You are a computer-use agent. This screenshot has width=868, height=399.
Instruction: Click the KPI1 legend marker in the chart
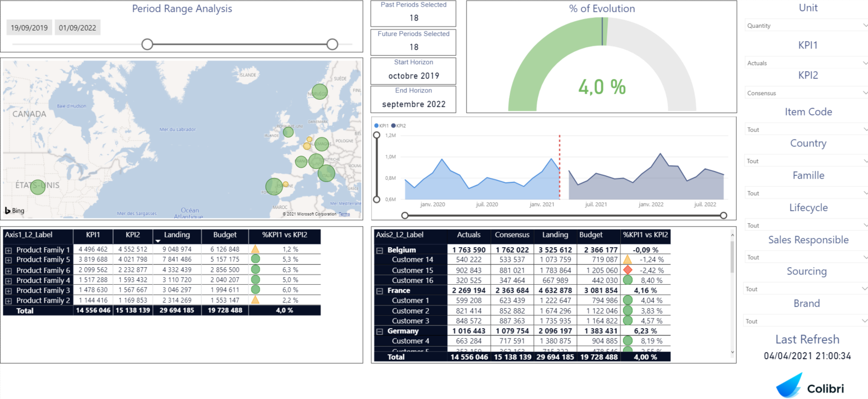[x=377, y=126]
